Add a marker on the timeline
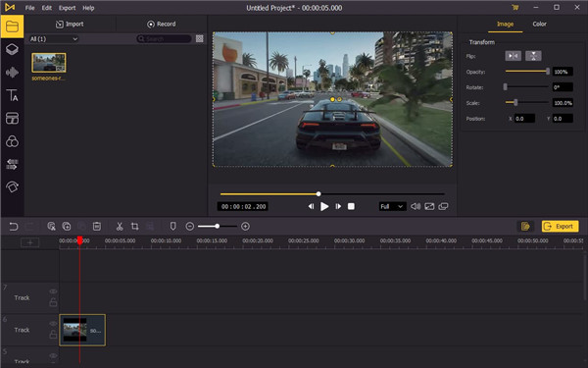Image resolution: width=588 pixels, height=368 pixels. (x=172, y=226)
